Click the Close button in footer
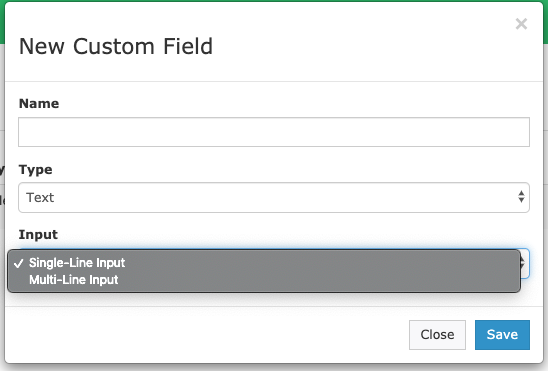 pos(437,335)
